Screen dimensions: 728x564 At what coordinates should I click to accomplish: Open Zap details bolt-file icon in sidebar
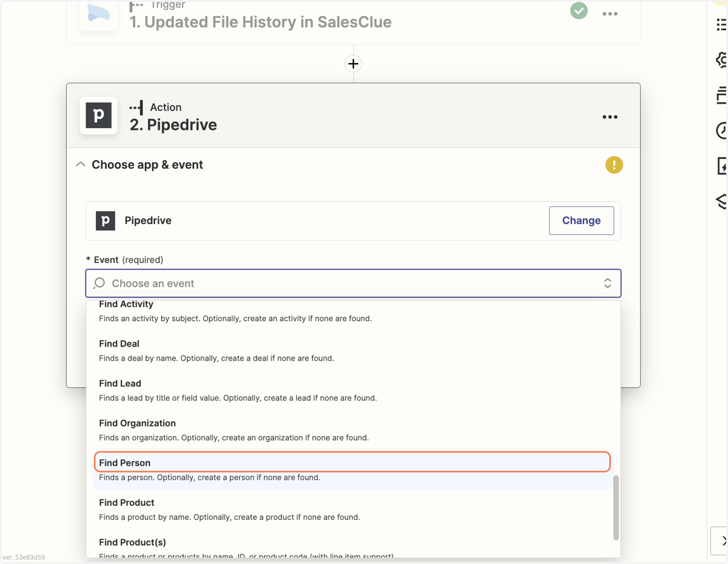(x=721, y=165)
